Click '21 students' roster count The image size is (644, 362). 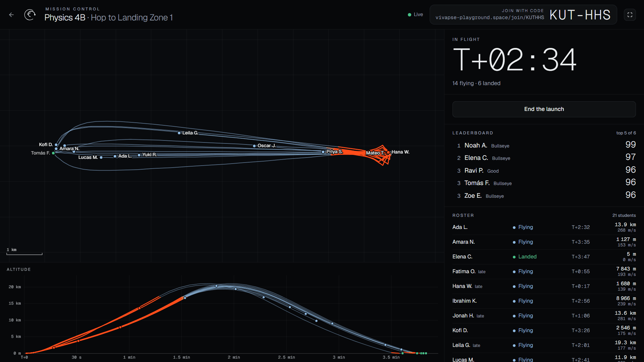point(624,216)
